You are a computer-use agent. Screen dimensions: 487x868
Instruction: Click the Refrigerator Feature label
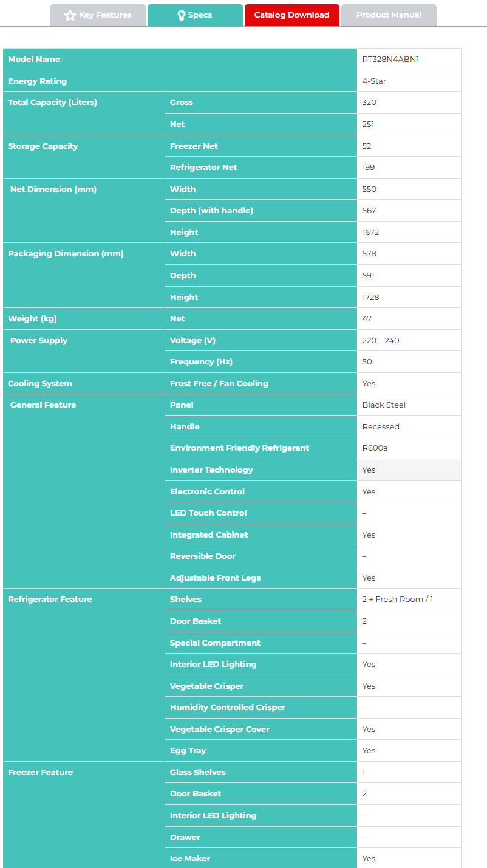pos(50,600)
